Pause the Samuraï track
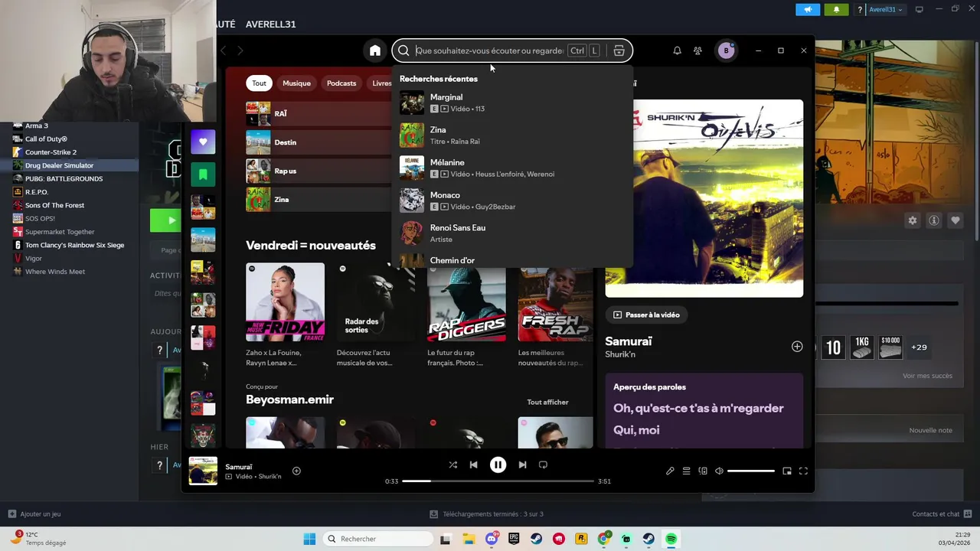 tap(498, 465)
